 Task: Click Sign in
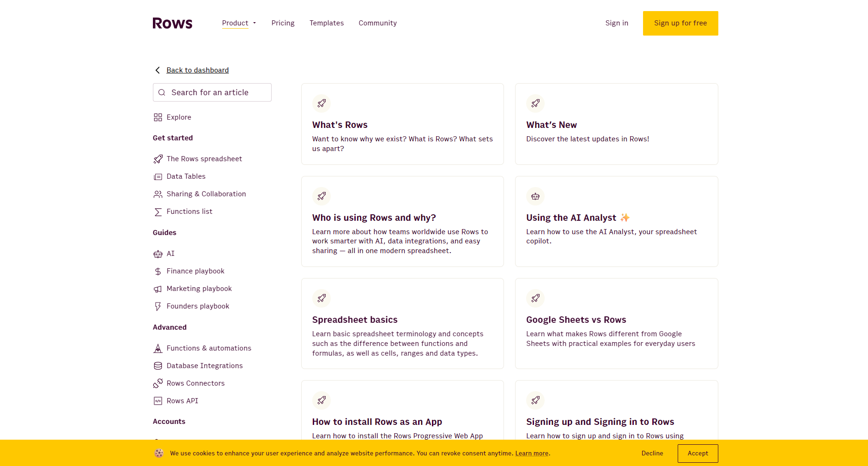(x=617, y=23)
